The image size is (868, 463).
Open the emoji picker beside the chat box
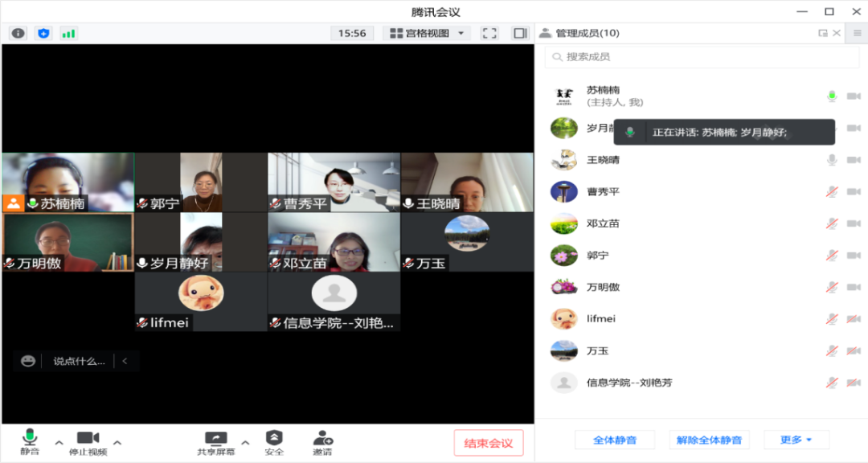click(x=28, y=360)
